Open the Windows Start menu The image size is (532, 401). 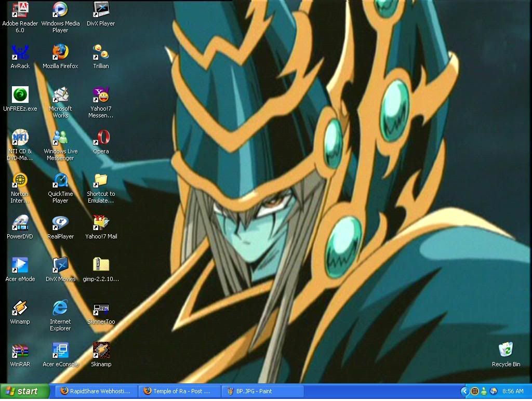pyautogui.click(x=25, y=391)
